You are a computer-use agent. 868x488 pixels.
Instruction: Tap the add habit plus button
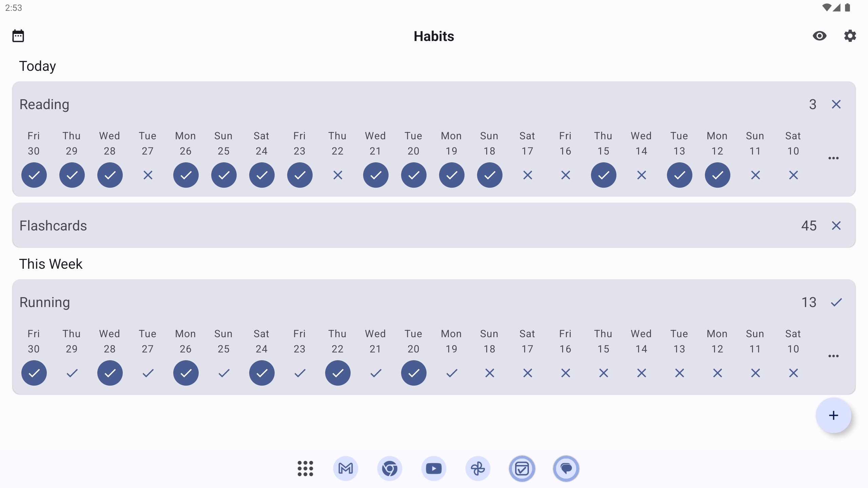833,415
